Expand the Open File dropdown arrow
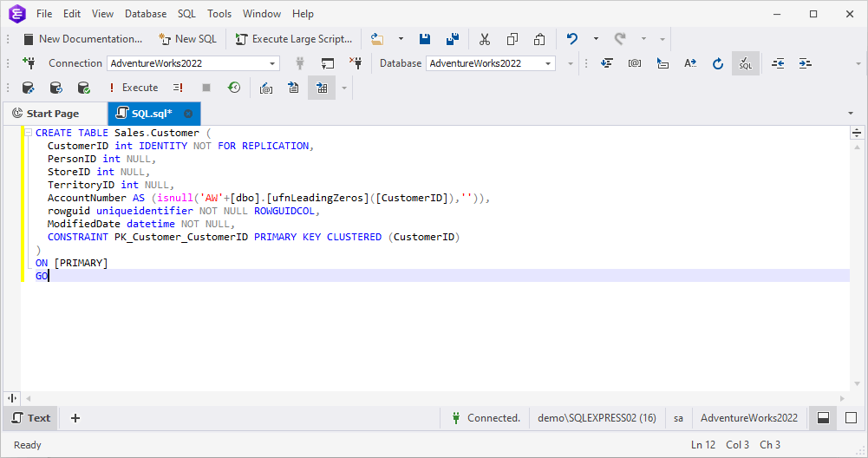Viewport: 868px width, 458px height. 401,39
